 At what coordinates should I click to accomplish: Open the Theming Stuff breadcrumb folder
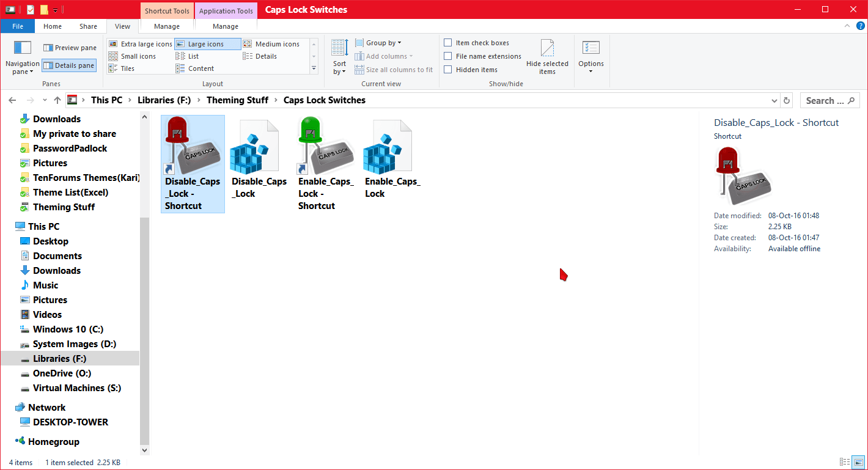[237, 100]
